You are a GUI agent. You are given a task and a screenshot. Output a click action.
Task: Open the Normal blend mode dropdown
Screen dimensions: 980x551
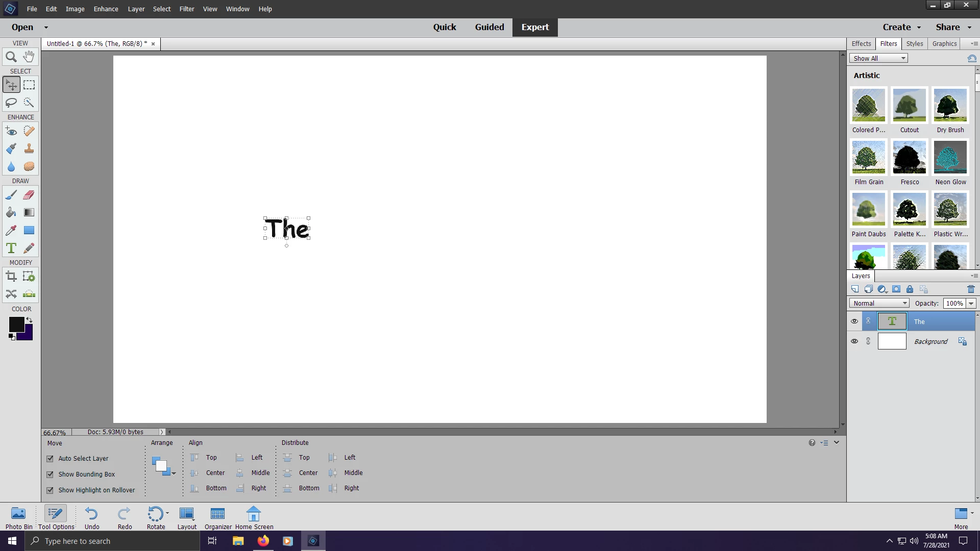pyautogui.click(x=879, y=303)
